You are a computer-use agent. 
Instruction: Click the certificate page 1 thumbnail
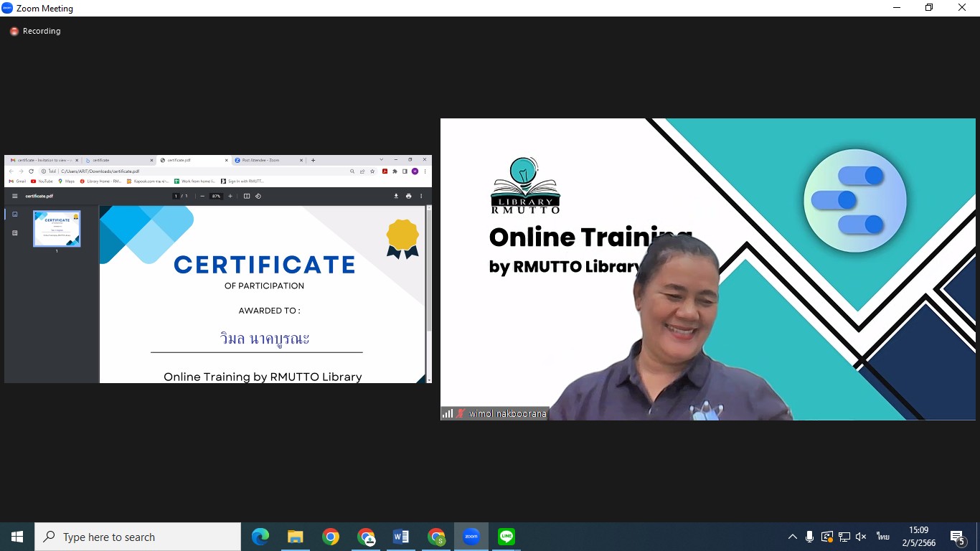tap(57, 229)
